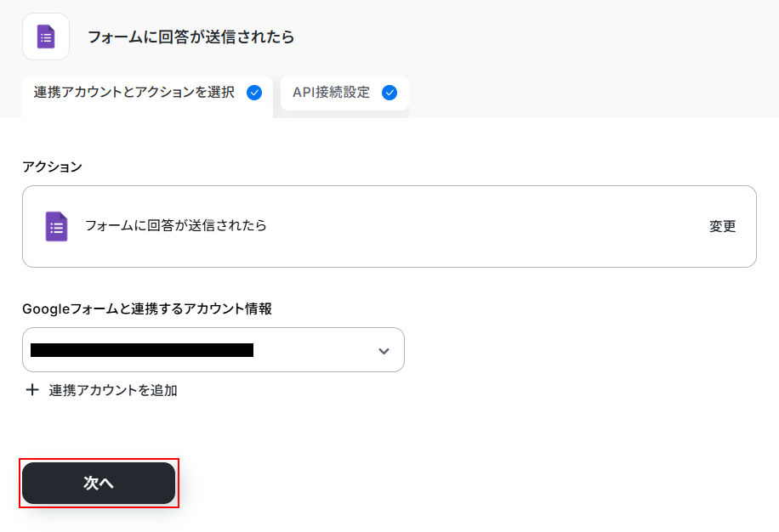The height and width of the screenshot is (532, 779).
Task: Click the 変更 link to change the action
Action: coord(722,226)
